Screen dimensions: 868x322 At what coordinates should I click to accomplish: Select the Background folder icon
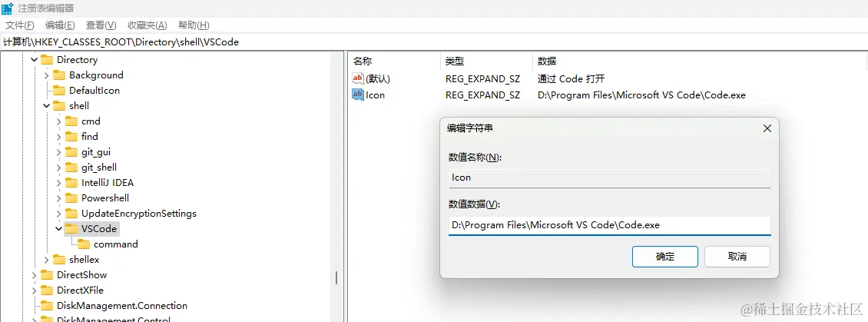[58, 75]
